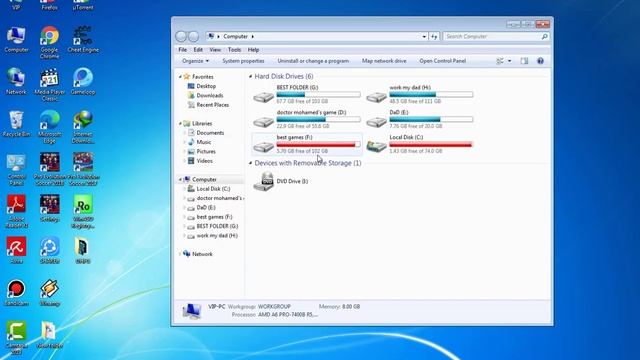Launch Google Chrome from the desktop
The height and width of the screenshot is (360, 640).
tap(49, 42)
